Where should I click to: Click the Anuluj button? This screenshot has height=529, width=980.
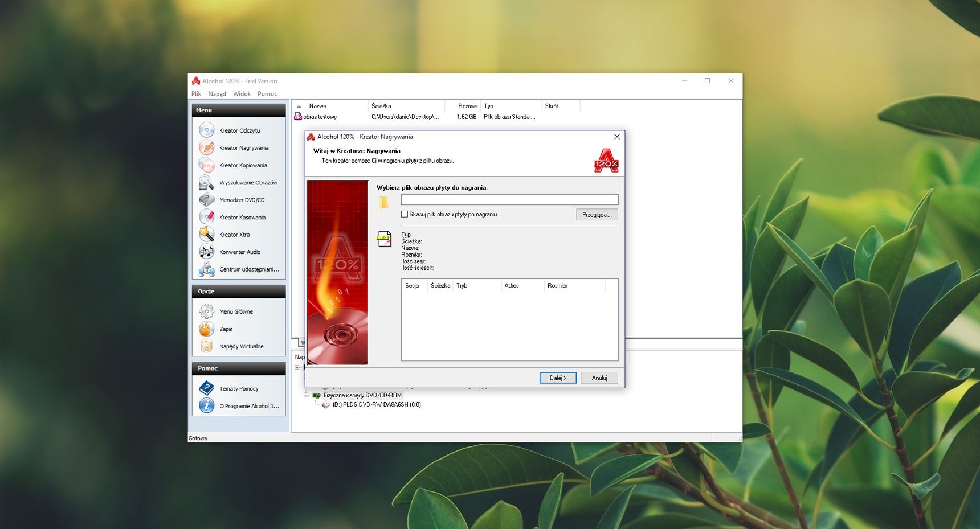[x=599, y=378]
